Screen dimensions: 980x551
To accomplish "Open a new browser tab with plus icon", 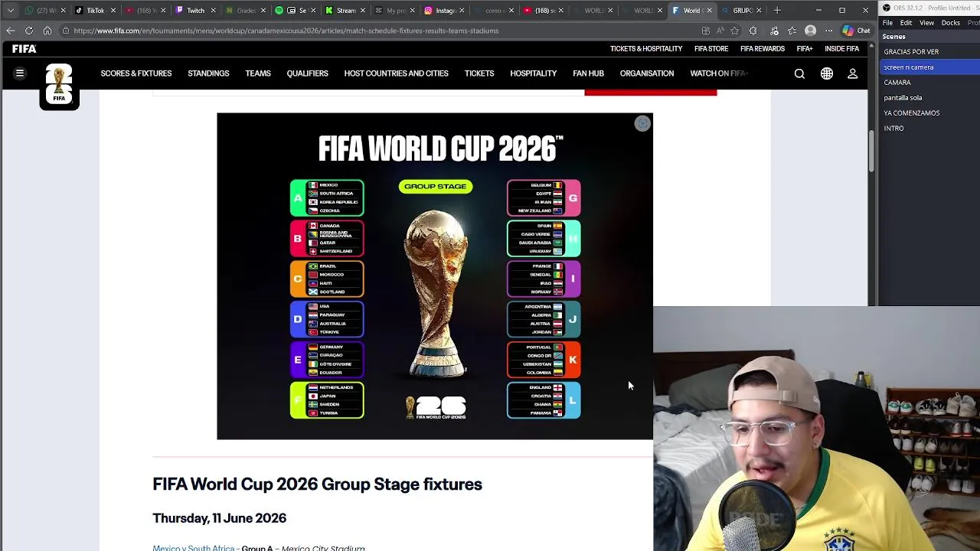I will [777, 10].
